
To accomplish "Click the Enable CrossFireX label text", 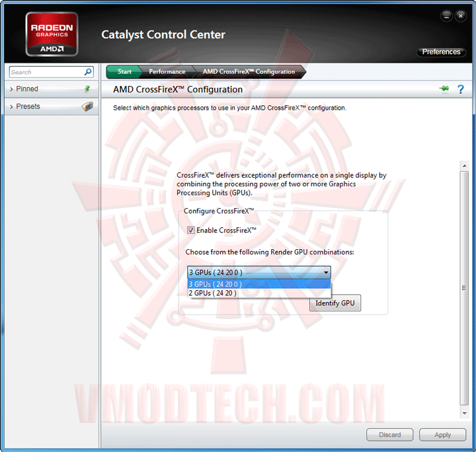I will click(x=227, y=230).
